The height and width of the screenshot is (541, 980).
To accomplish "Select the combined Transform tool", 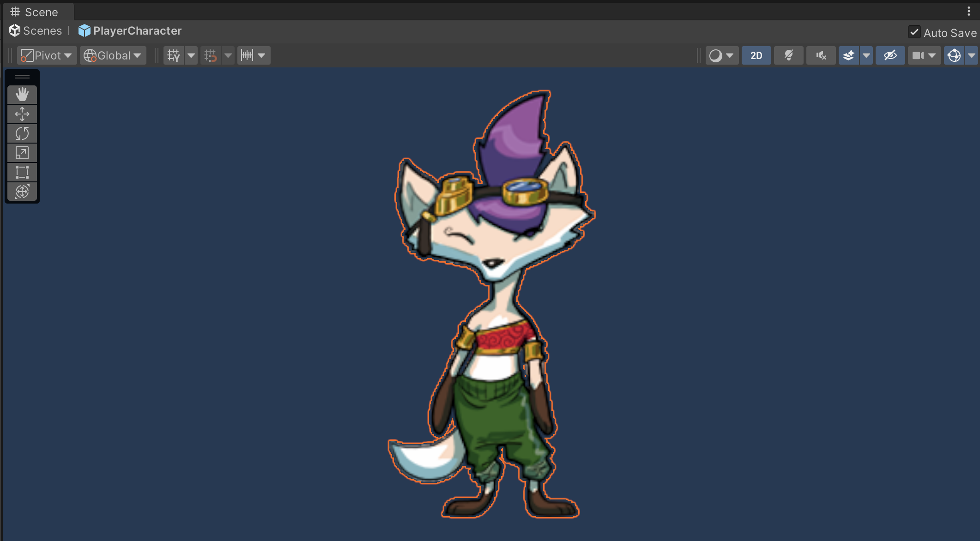I will (x=22, y=192).
